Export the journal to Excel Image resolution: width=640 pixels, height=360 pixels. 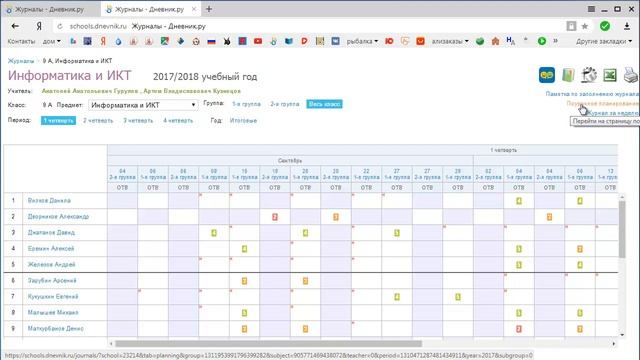[x=610, y=75]
